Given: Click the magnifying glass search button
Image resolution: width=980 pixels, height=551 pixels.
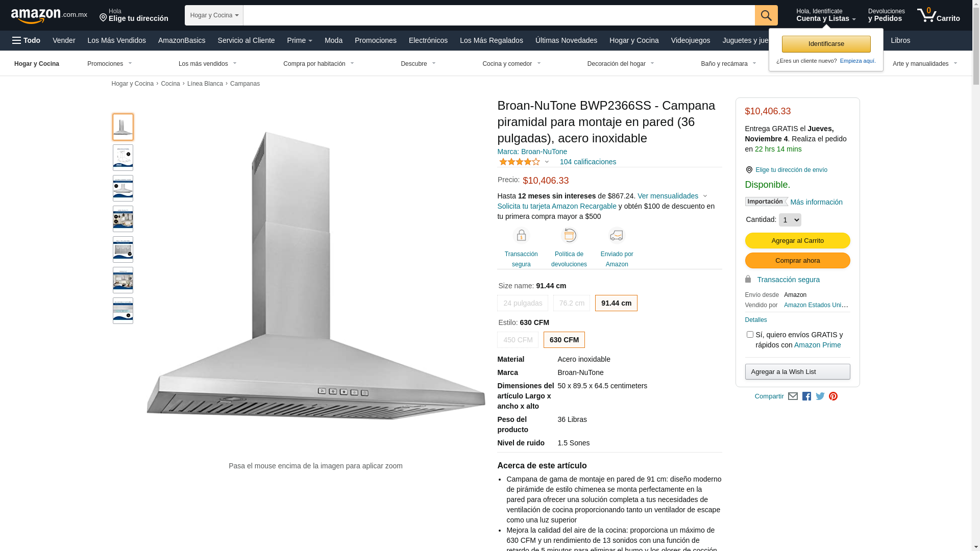Looking at the screenshot, I should (766, 15).
